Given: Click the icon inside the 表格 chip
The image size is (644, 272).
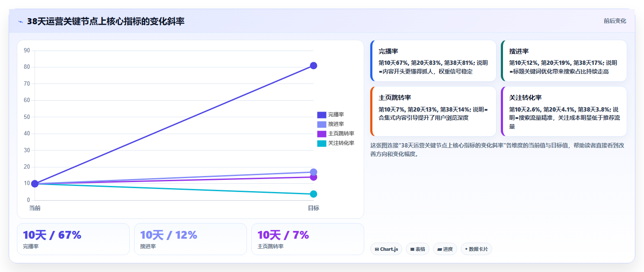Looking at the screenshot, I should (412, 250).
